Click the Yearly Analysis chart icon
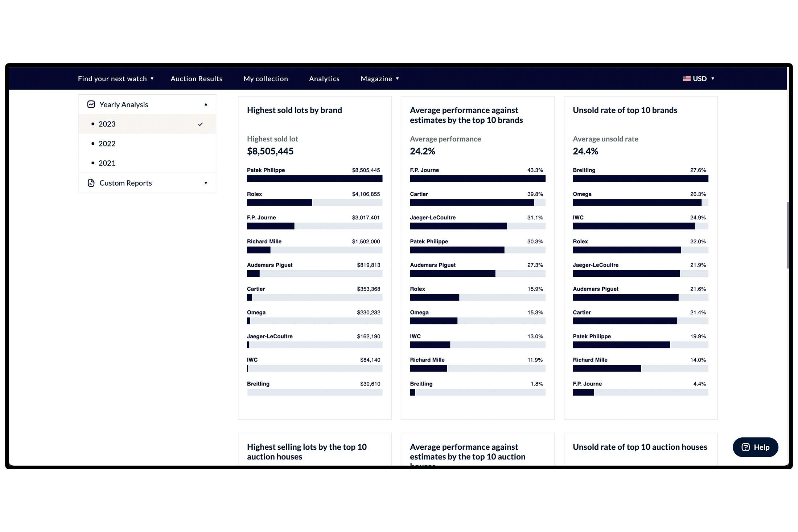 pyautogui.click(x=91, y=104)
